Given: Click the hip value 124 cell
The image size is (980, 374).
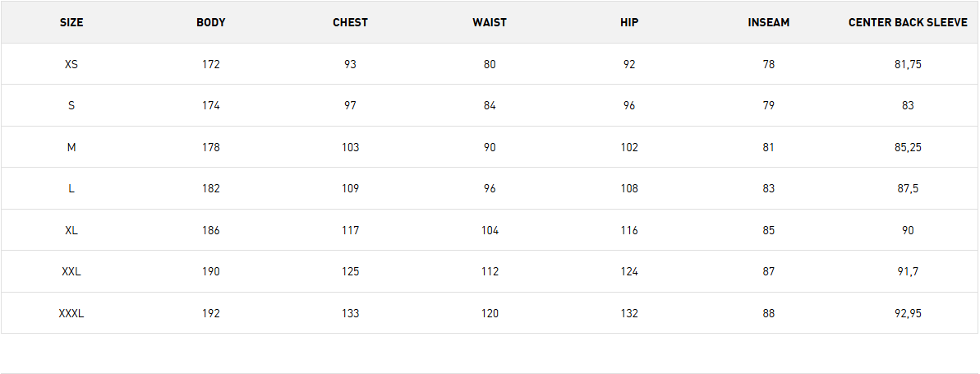Looking at the screenshot, I should [629, 271].
